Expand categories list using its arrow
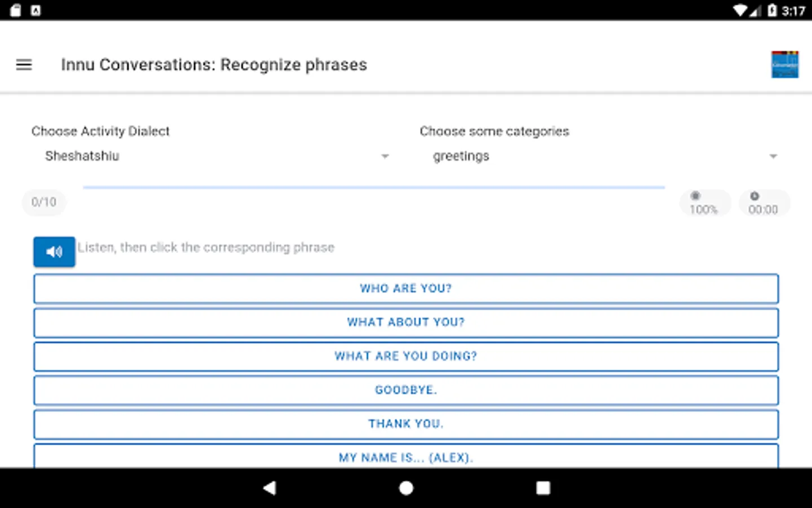 coord(773,156)
